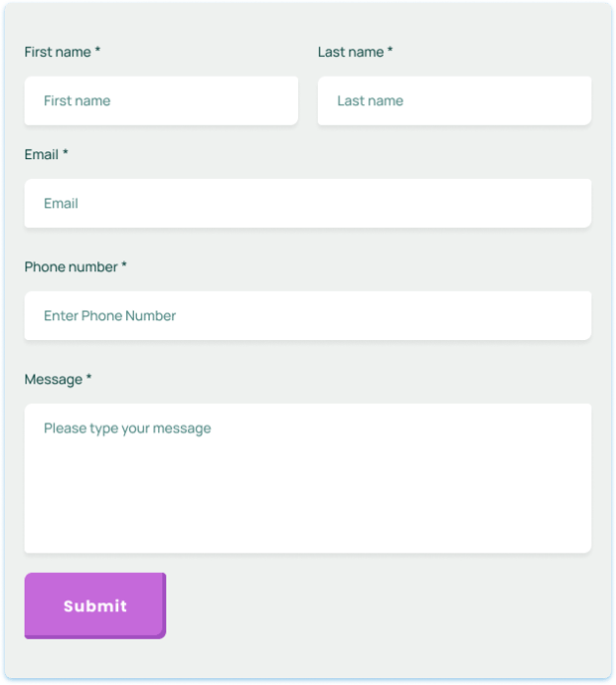Click the asterisk after Phone number label
The height and width of the screenshot is (685, 616).
[x=124, y=266]
